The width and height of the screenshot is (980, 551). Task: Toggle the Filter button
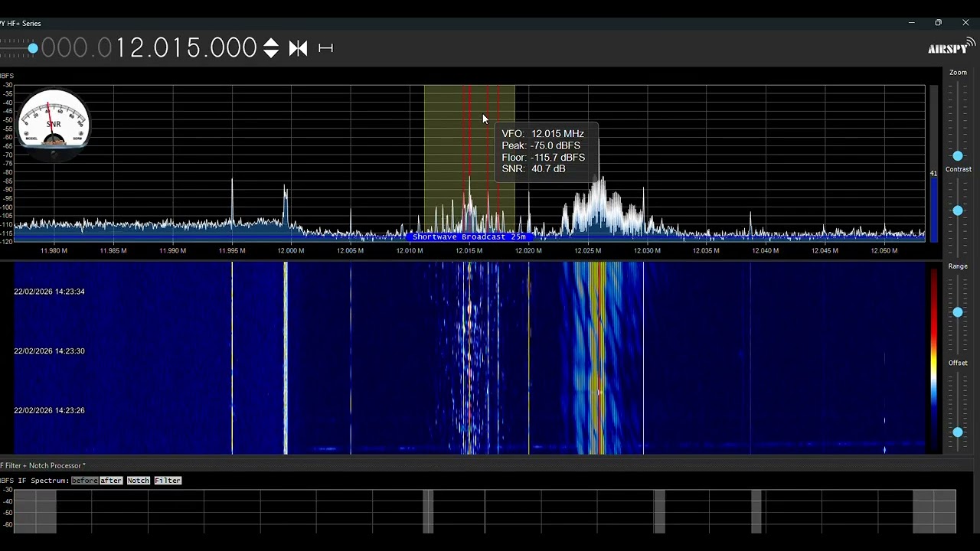(x=168, y=481)
